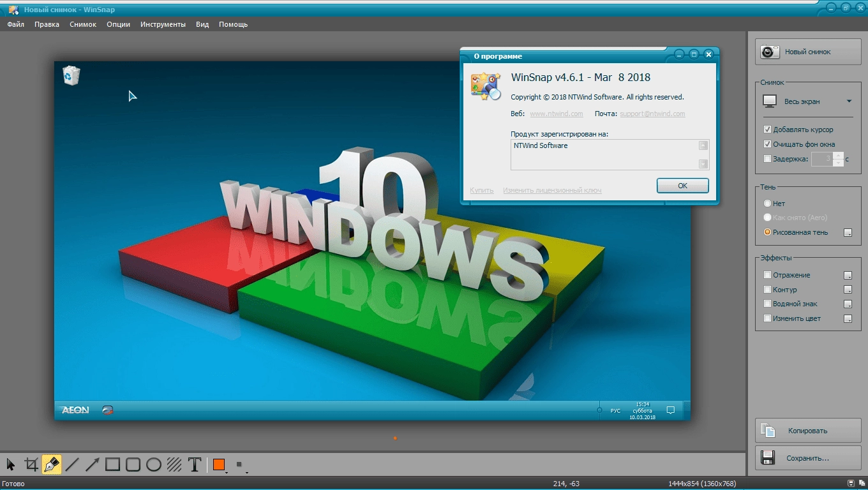Enable the Изменить цвет checkbox
868x490 pixels.
(767, 318)
